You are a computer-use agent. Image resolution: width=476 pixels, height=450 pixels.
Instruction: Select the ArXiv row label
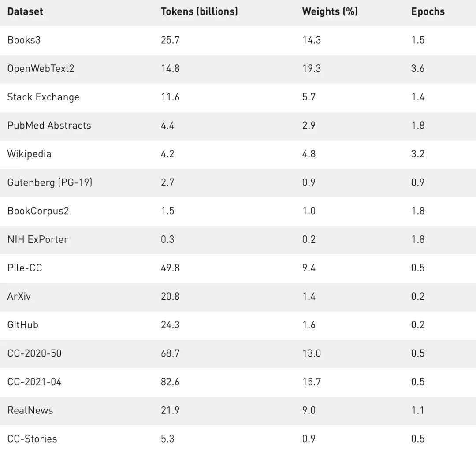pos(19,296)
